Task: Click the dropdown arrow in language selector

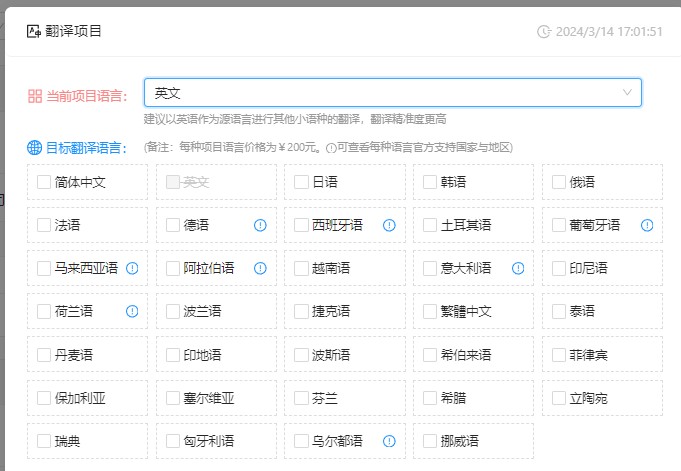Action: (627, 93)
